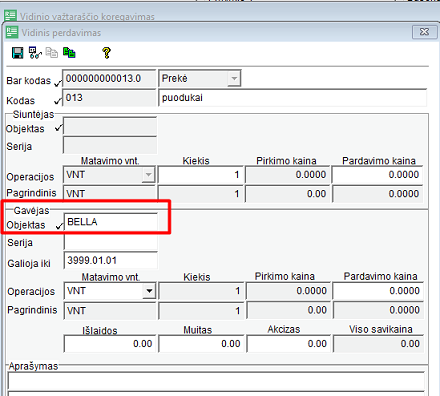Click Gavėjas Pagrindinis Pirkimo kaina 0.00
This screenshot has width=440, height=396.
[x=288, y=311]
